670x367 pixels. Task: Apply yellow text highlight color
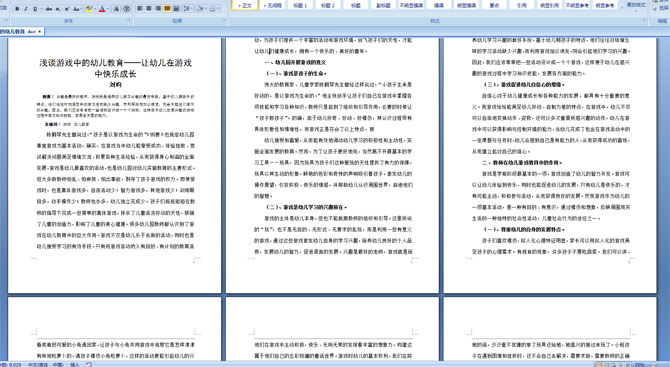(x=89, y=9)
